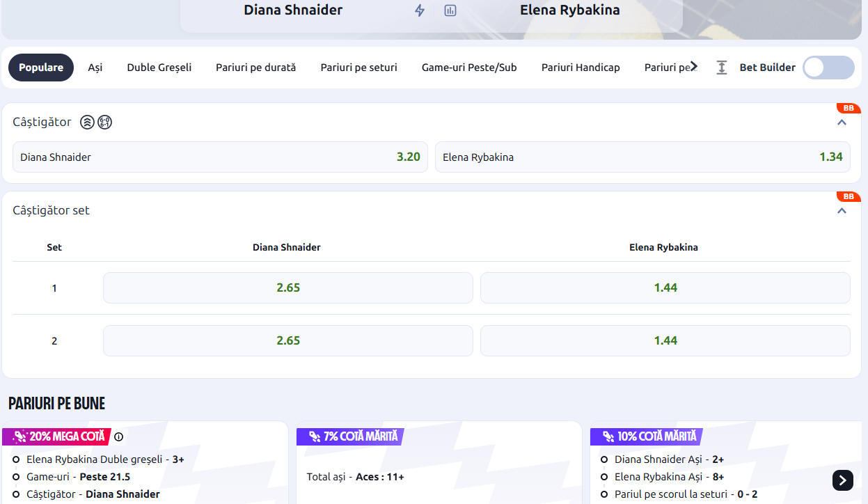Click rocket icon on 10% Cotă Mărită
868x504 pixels.
[x=608, y=436]
